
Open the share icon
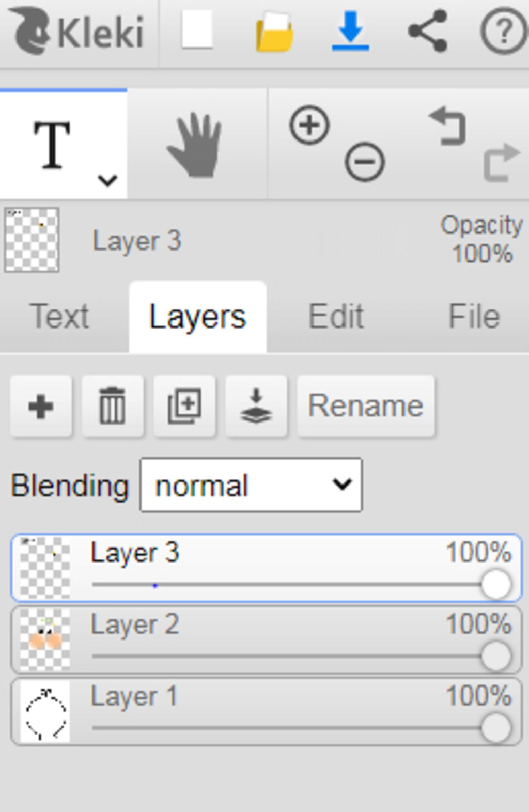coord(428,32)
